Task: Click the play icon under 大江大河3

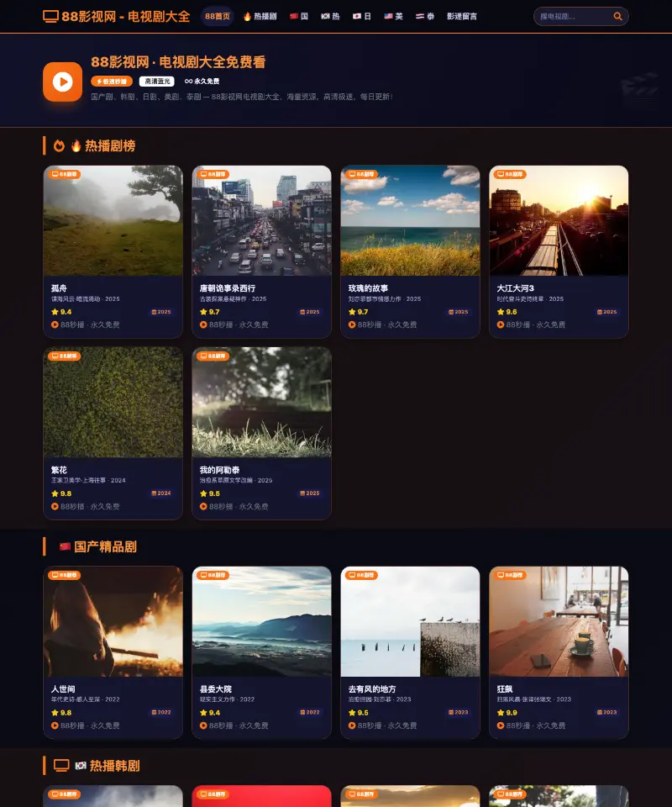Action: [501, 324]
